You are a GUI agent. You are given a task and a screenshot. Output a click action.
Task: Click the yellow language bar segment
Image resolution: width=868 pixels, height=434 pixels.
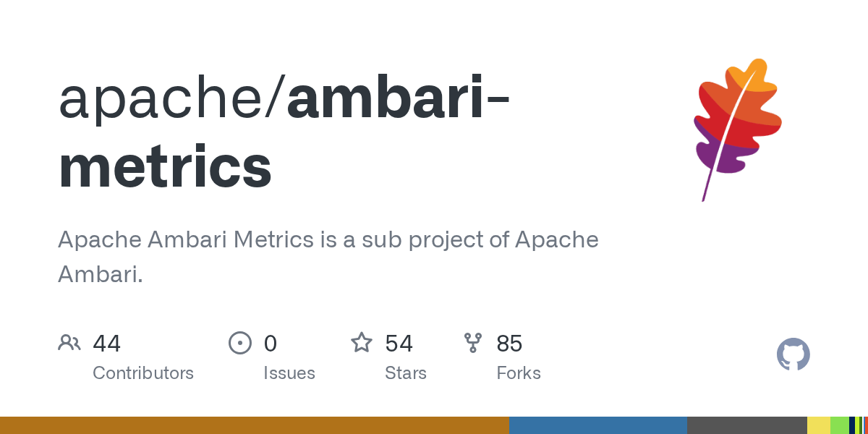coord(819,425)
